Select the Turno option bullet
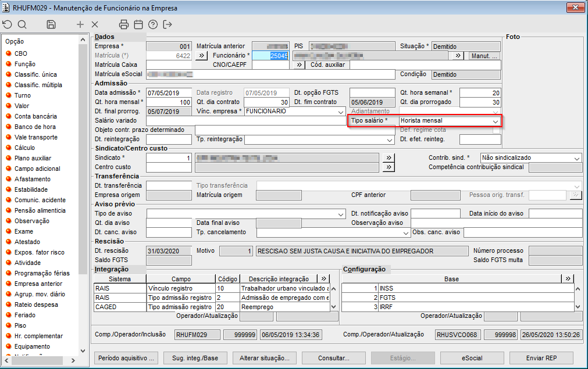The height and width of the screenshot is (369, 588). (x=9, y=95)
